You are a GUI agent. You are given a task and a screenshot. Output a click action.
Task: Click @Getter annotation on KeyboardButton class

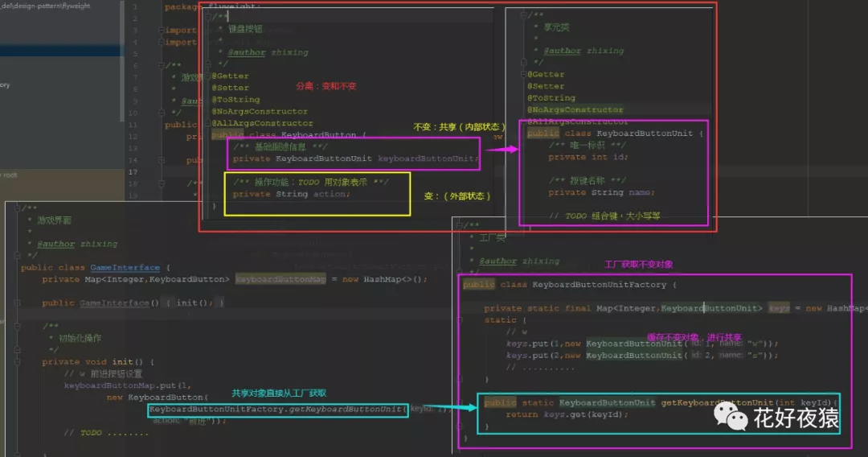click(231, 76)
